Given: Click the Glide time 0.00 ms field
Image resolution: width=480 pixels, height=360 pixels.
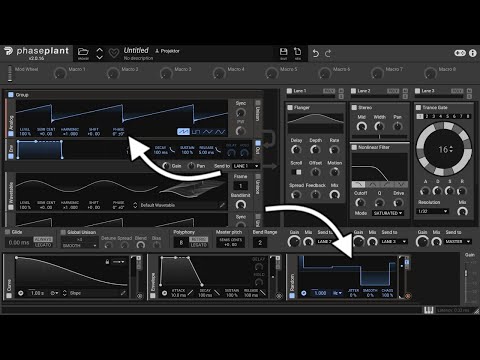Looking at the screenshot, I should pos(19,242).
